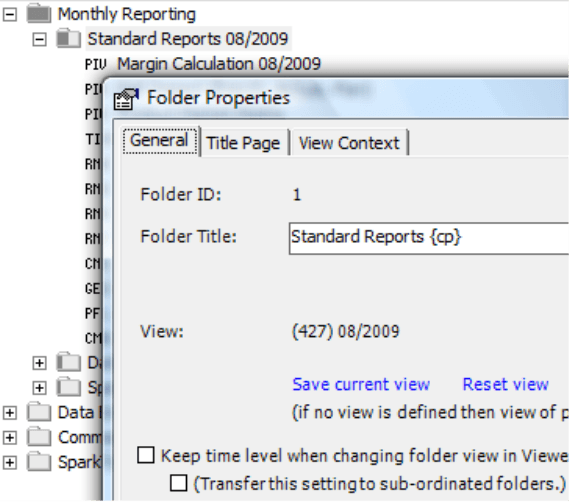The width and height of the screenshot is (569, 502).
Task: Click the Folder Properties dialog title icon
Action: point(126,99)
